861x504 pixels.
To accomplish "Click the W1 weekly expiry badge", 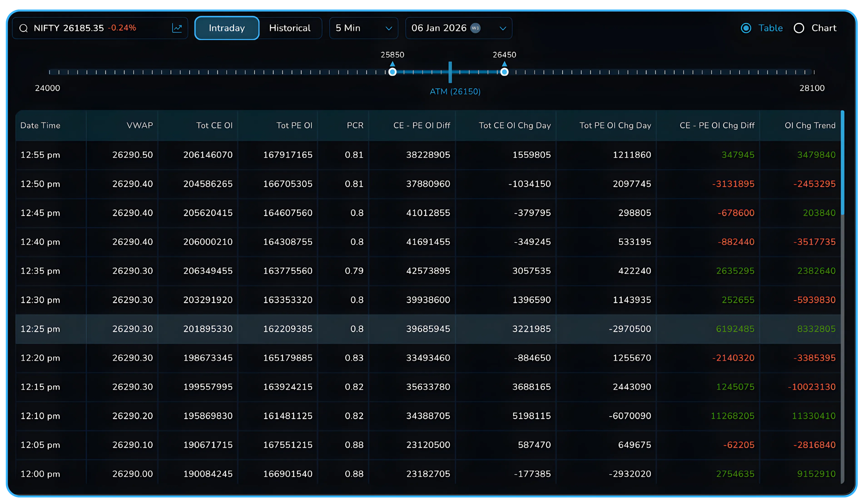I will pyautogui.click(x=475, y=28).
